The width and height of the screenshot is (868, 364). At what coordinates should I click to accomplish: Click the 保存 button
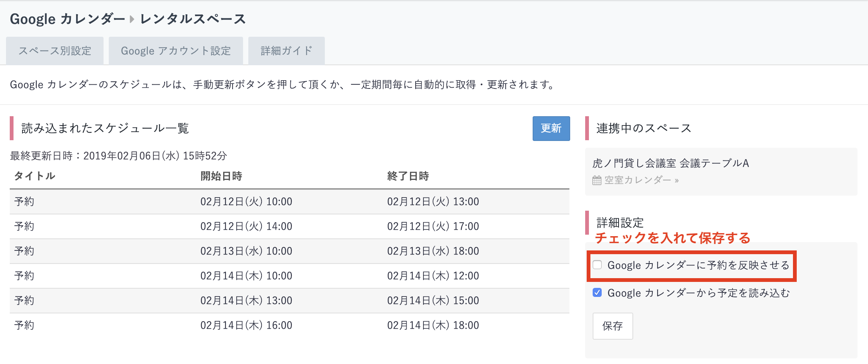(613, 326)
